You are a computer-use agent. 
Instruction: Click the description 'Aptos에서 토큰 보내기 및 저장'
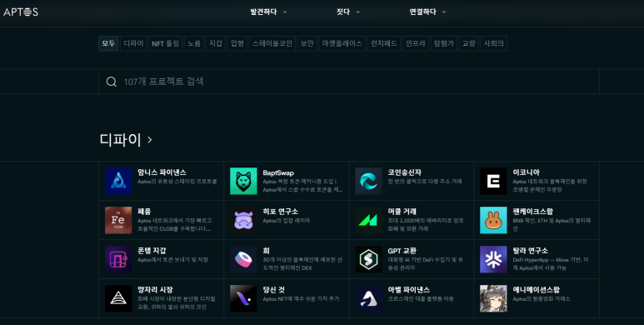click(x=172, y=260)
